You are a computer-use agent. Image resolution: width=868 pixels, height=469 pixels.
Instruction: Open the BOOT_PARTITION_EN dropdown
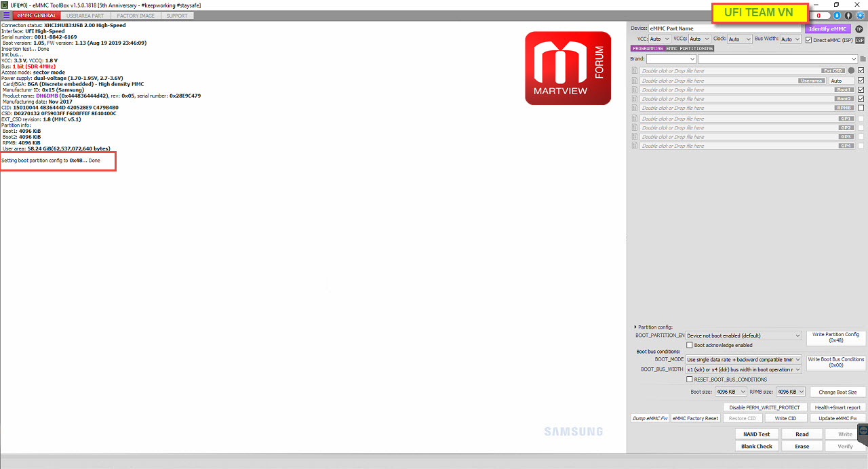tap(744, 335)
